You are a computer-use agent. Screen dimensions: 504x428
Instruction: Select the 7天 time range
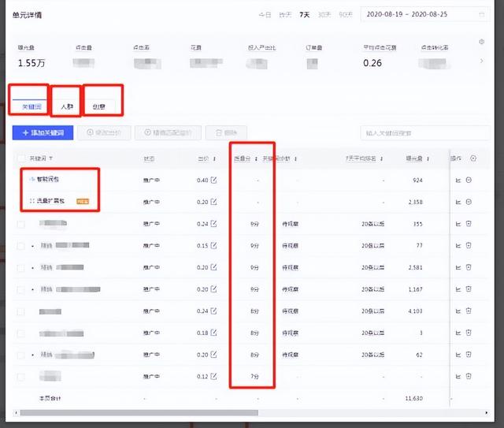[x=305, y=15]
